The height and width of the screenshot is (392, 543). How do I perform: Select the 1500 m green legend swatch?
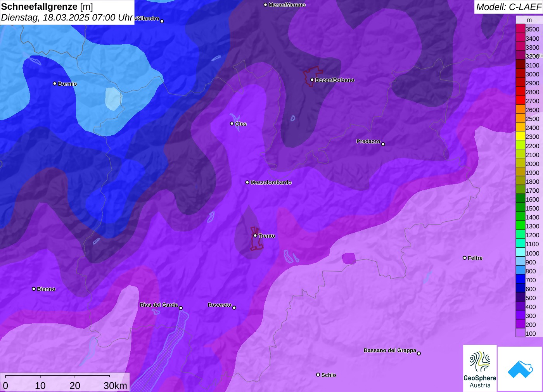[521, 208]
